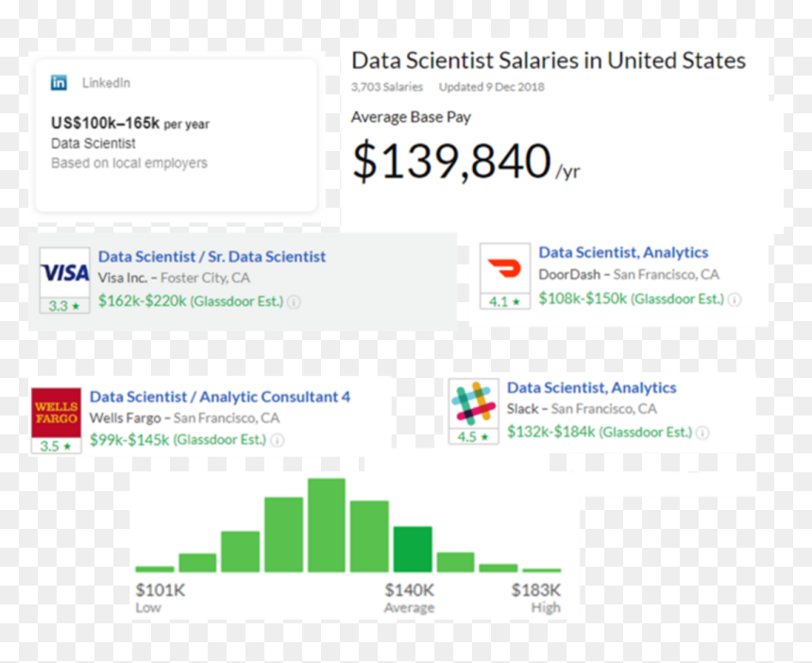Click Updated 9 Dec 2018 text
Image resolution: width=812 pixels, height=663 pixels.
click(x=491, y=87)
